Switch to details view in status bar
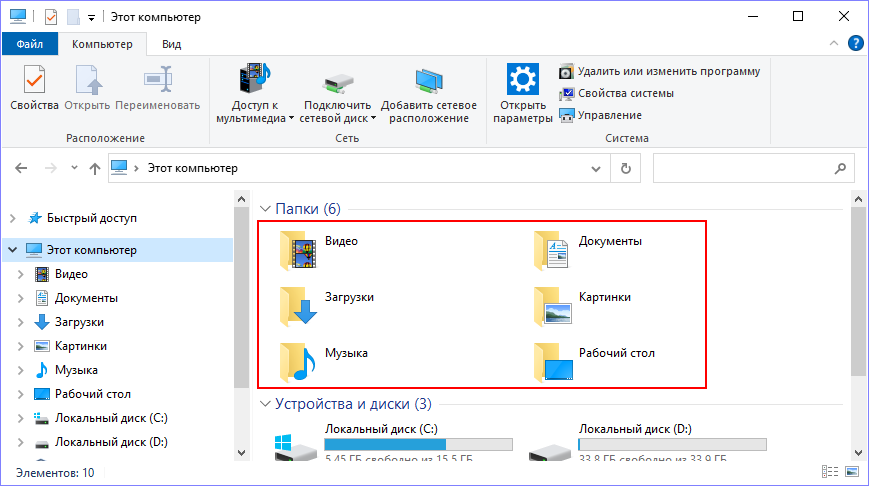The width and height of the screenshot is (869, 486). (x=829, y=472)
